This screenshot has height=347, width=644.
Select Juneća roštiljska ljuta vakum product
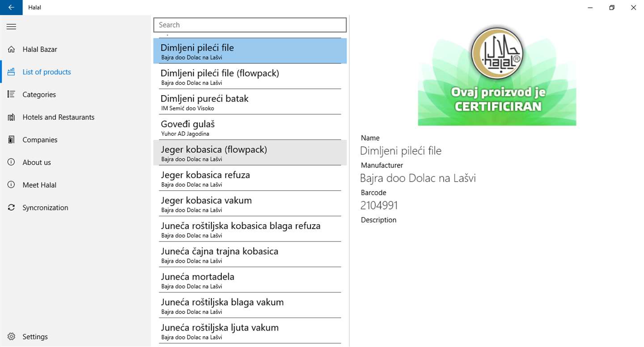[x=250, y=331]
